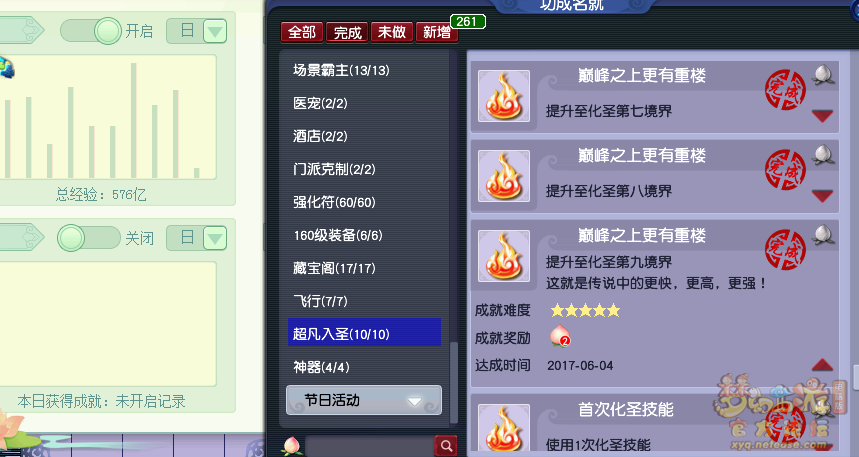
Task: Click the peach reward icon beside 成就奖励
Action: click(x=560, y=336)
